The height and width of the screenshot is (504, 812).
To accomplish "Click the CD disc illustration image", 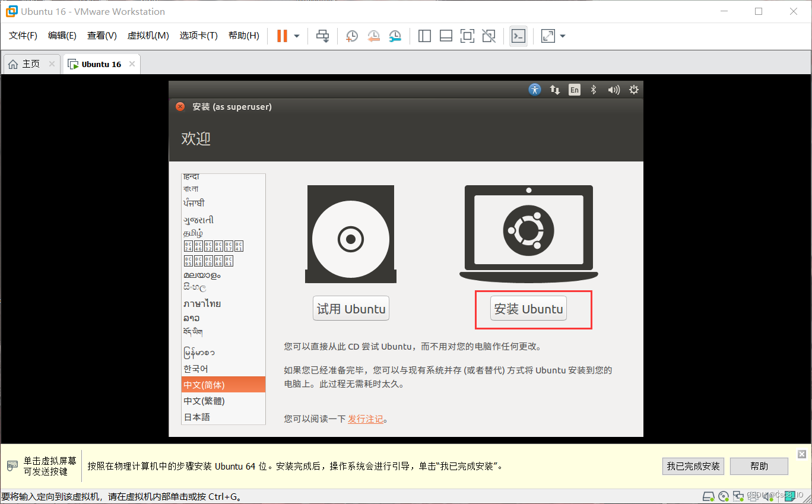I will pos(351,234).
